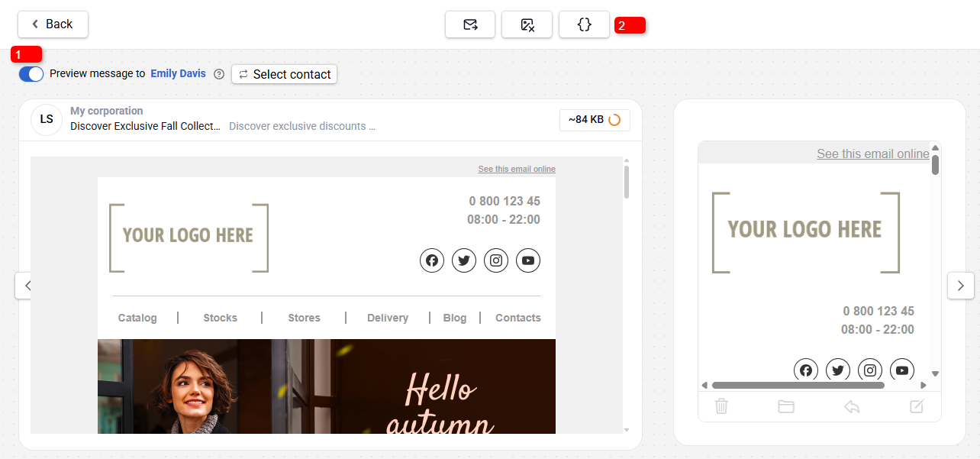Click the ~84 KB size indicator
Screen dimensions: 980x459
(595, 120)
